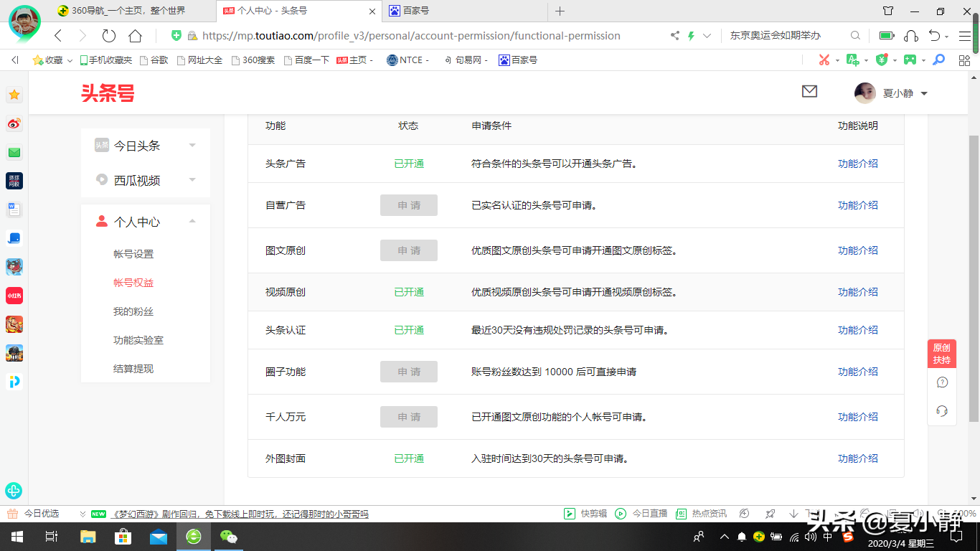Viewport: 980px width, 551px height.
Task: Open the 句易网 bookmark
Action: (466, 60)
